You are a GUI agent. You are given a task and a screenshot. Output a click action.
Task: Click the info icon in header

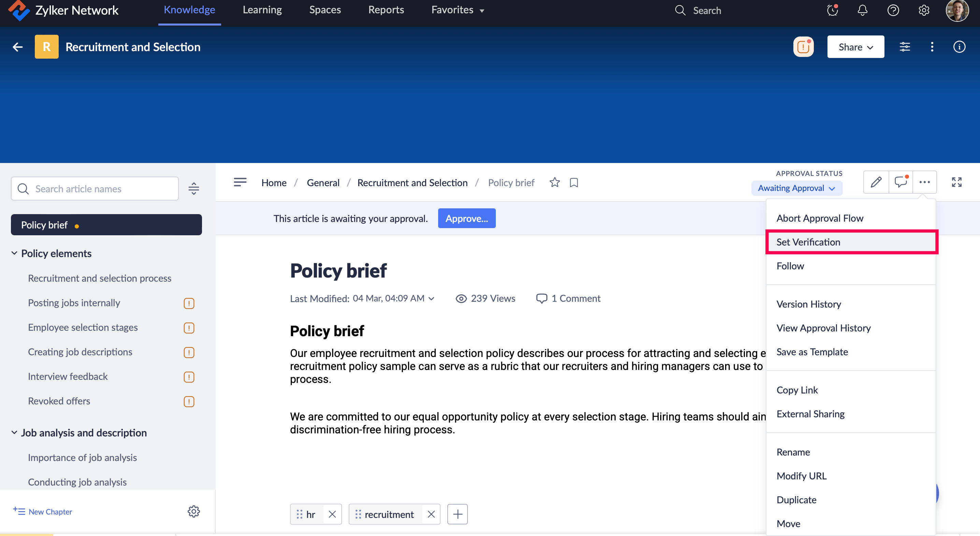click(x=959, y=47)
